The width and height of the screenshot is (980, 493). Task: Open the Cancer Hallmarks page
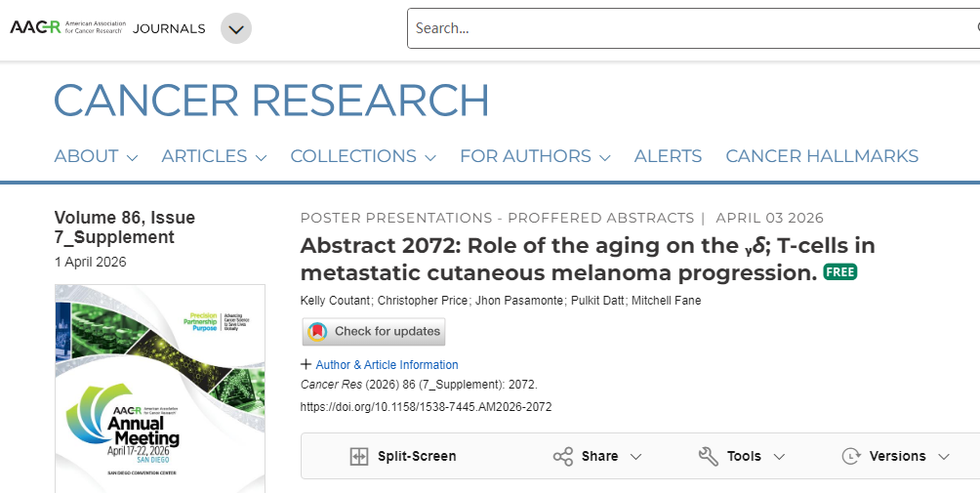822,156
